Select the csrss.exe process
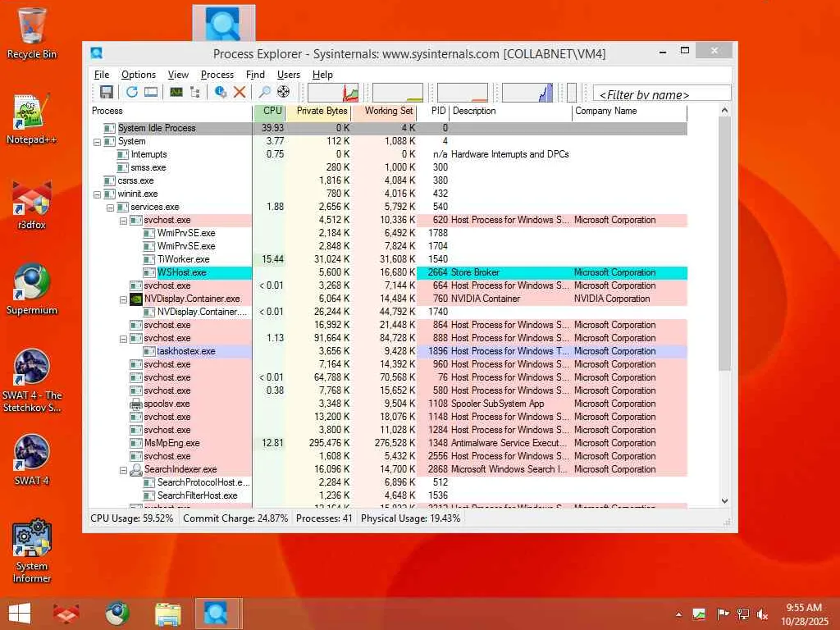This screenshot has width=840, height=630. [388, 180]
